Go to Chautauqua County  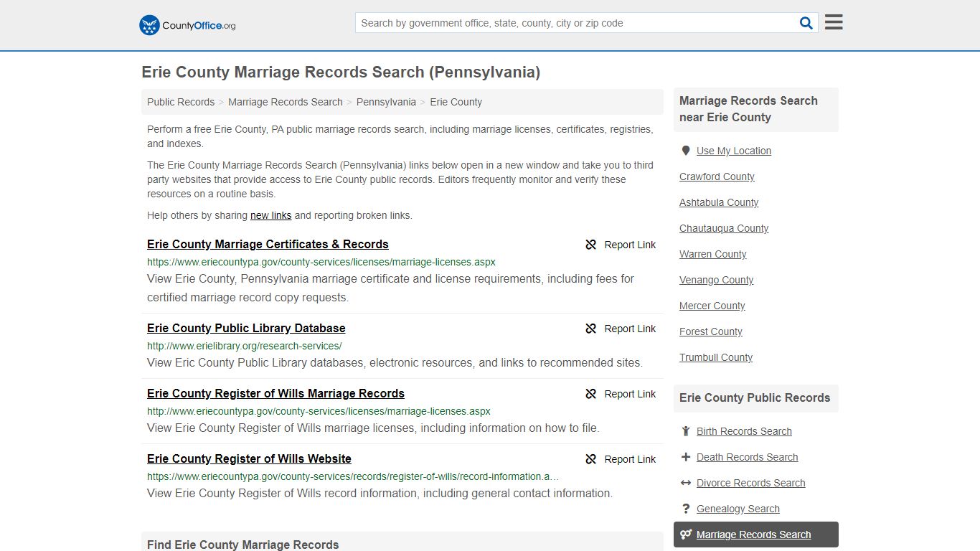(724, 228)
